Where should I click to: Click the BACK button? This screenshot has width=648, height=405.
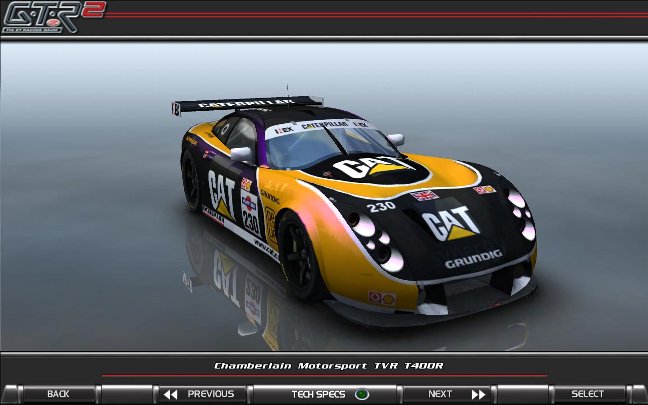58,394
